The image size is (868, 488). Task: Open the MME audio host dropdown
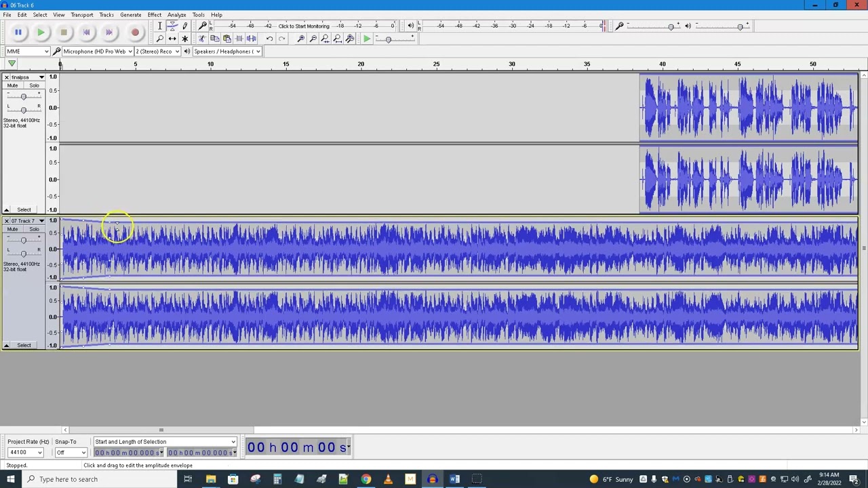point(28,52)
